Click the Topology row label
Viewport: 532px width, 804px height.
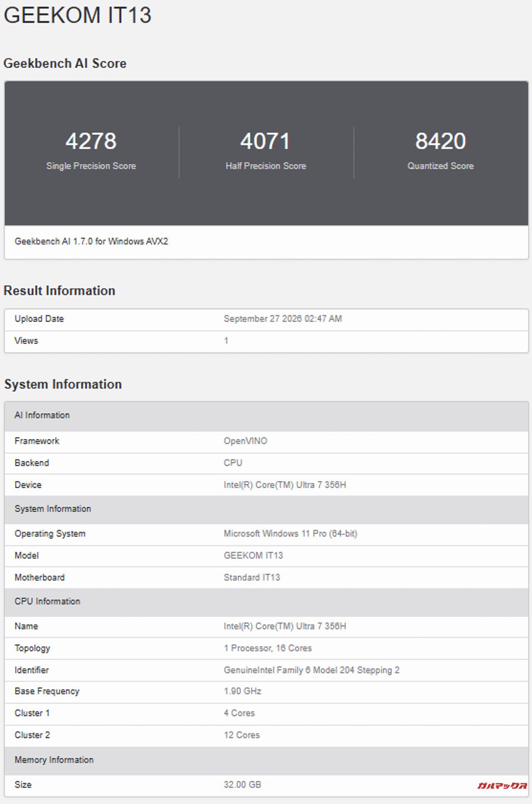(x=32, y=648)
